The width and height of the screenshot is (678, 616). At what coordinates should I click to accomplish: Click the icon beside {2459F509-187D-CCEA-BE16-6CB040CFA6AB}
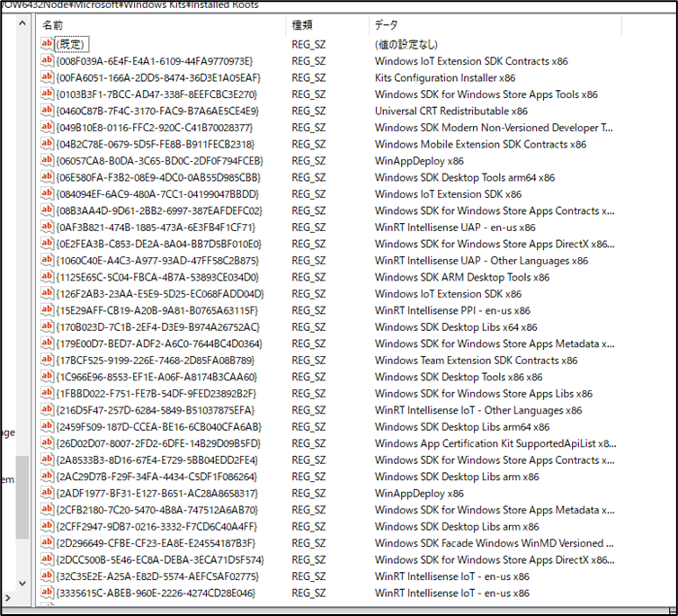pos(47,426)
